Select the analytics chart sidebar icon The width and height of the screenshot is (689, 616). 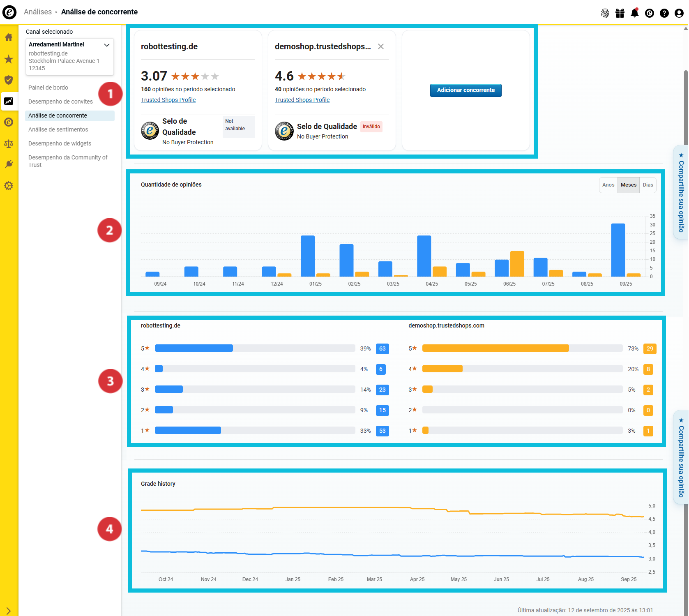pos(9,101)
